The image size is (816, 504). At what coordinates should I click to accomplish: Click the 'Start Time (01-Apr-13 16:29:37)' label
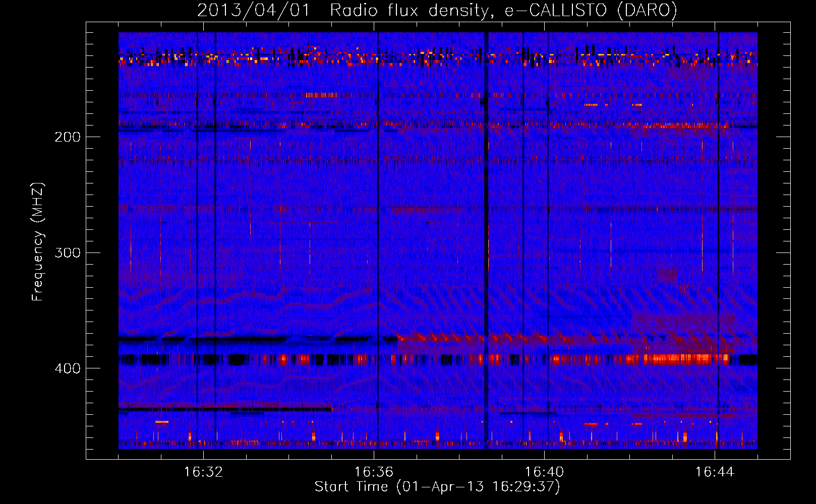[x=437, y=486]
